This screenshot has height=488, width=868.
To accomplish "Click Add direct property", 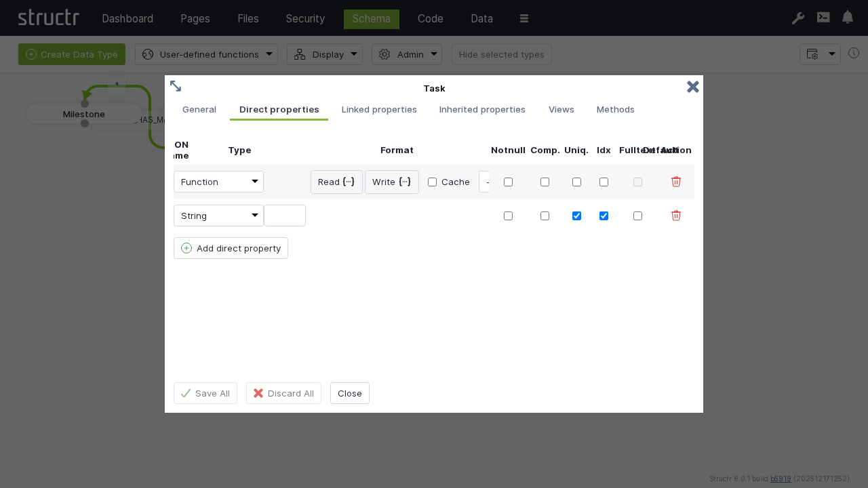I will tap(231, 248).
